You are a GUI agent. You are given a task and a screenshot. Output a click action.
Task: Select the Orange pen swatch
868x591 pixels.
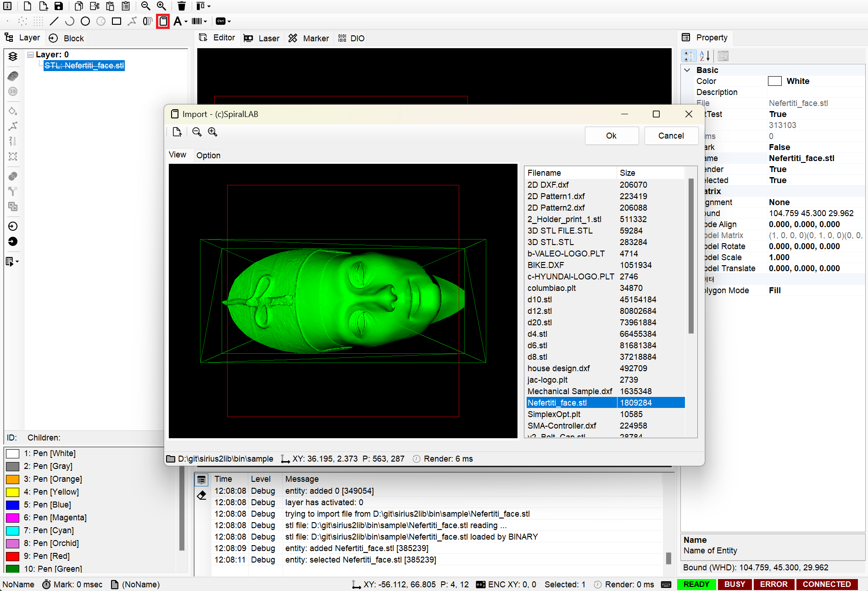click(x=12, y=479)
